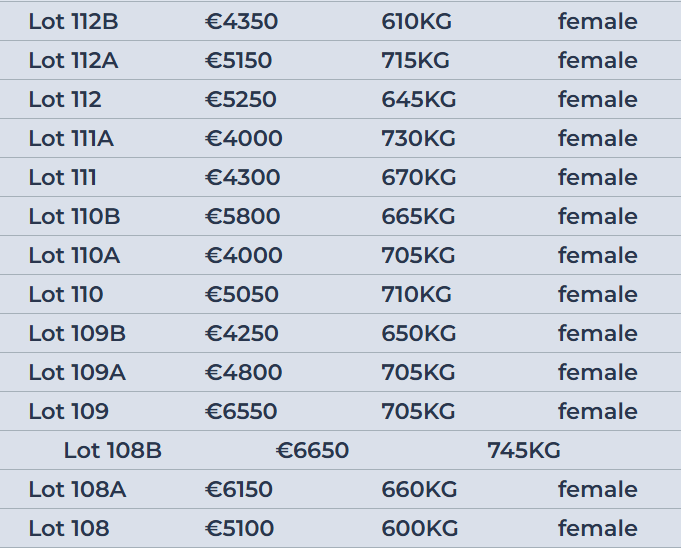
Task: Click the Lot 112B label
Action: click(73, 21)
